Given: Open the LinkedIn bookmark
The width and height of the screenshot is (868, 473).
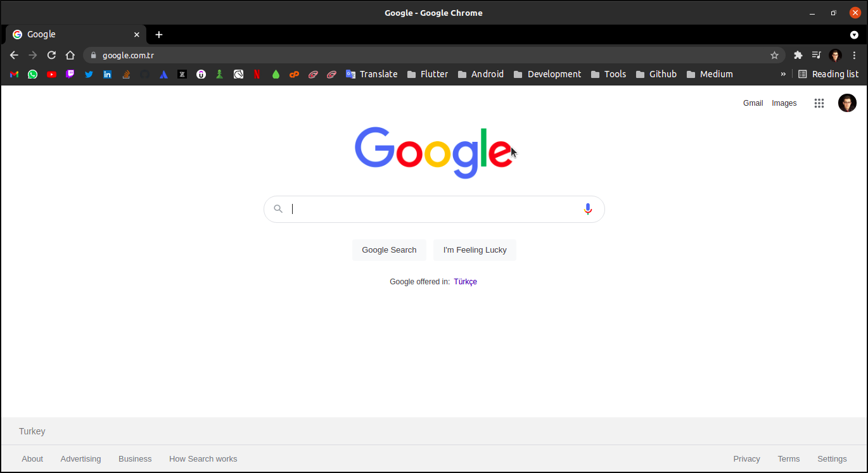Looking at the screenshot, I should pyautogui.click(x=108, y=74).
